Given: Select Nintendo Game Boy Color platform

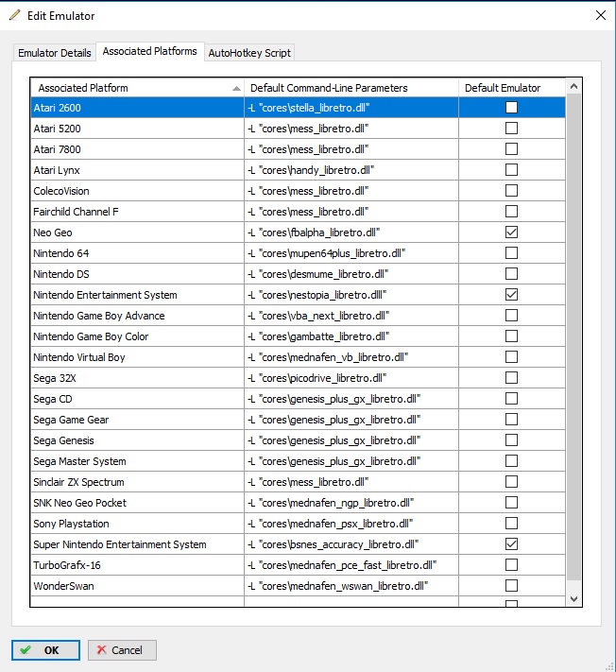Looking at the screenshot, I should pos(137,336).
